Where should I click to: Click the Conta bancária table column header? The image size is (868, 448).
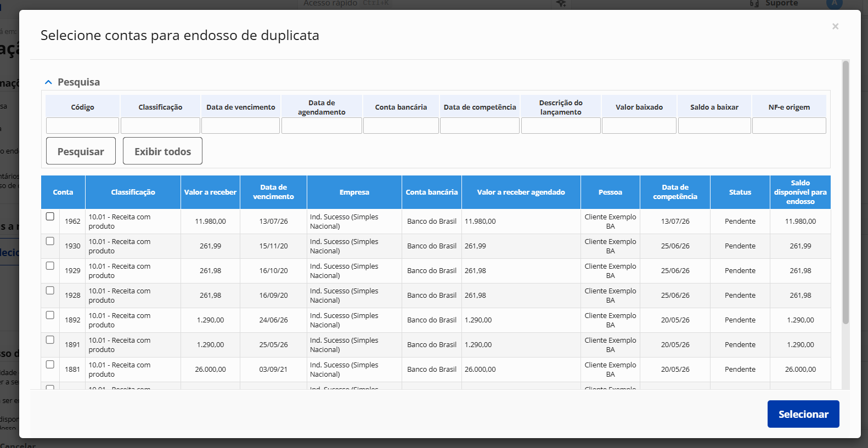pyautogui.click(x=432, y=192)
